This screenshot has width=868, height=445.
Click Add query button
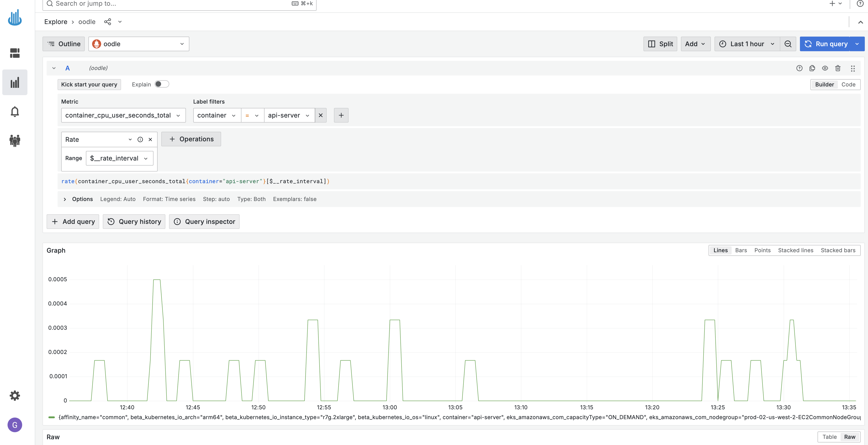73,222
